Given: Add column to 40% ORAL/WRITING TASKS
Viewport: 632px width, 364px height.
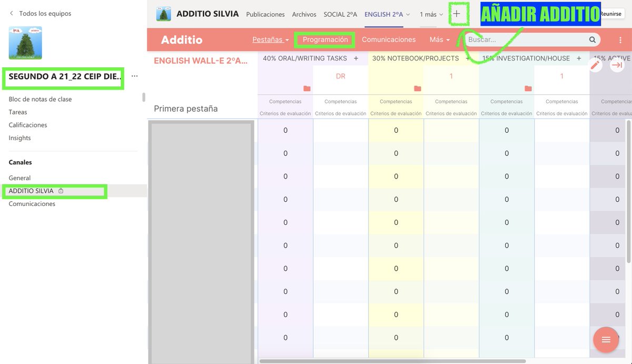Looking at the screenshot, I should click(356, 58).
